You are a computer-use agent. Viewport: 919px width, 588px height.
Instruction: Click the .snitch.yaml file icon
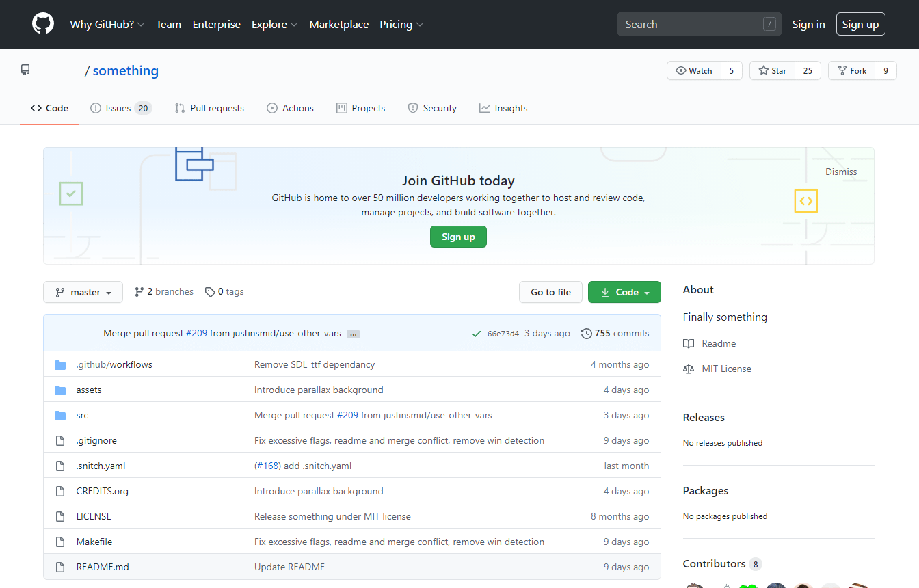(x=60, y=466)
